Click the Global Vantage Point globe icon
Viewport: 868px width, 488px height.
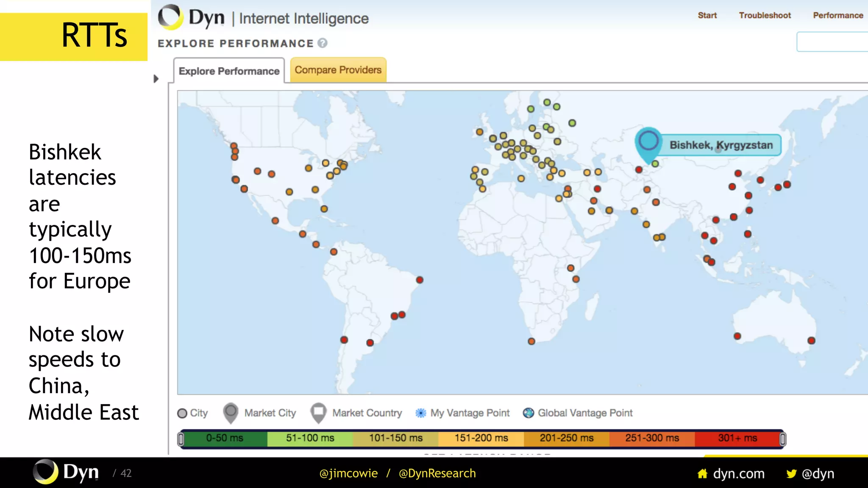(528, 413)
